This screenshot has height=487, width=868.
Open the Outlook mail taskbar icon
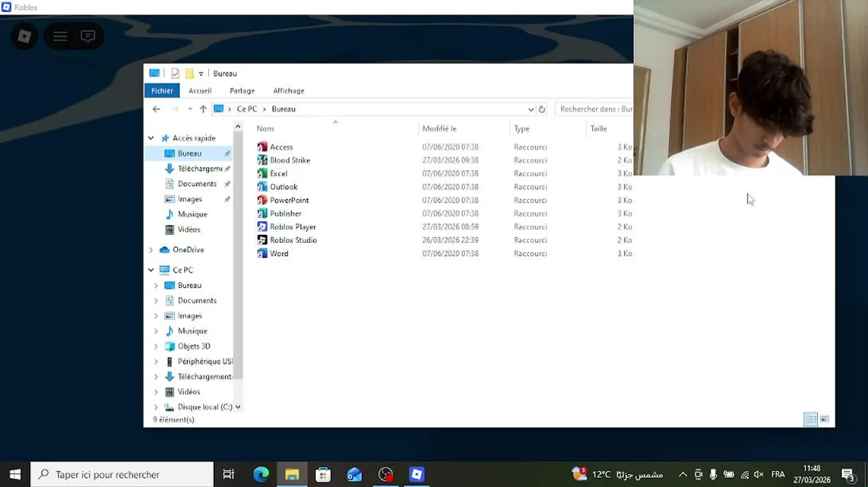354,474
